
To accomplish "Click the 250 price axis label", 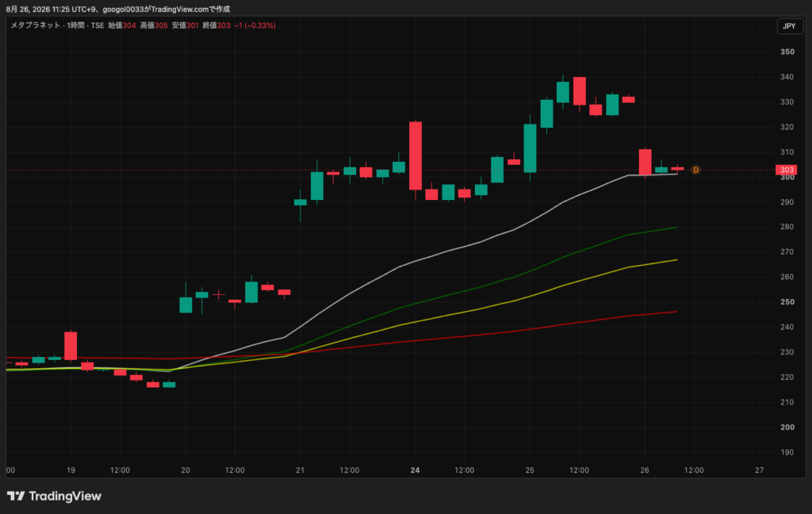I will [787, 302].
